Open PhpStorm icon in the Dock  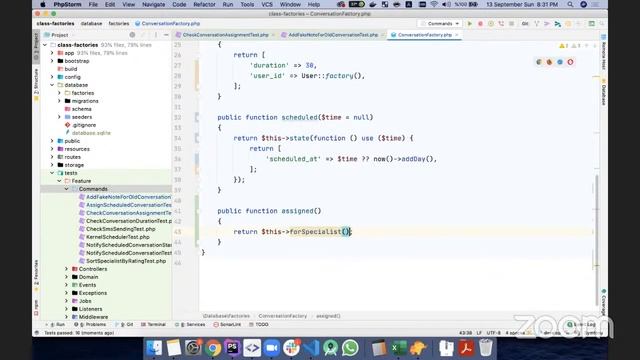(232, 348)
